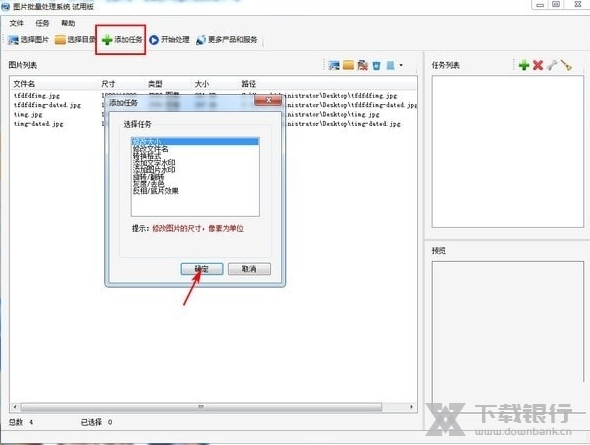This screenshot has width=590, height=445.
Task: Open 更多产品和服务 in the toolbar
Action: pos(227,40)
